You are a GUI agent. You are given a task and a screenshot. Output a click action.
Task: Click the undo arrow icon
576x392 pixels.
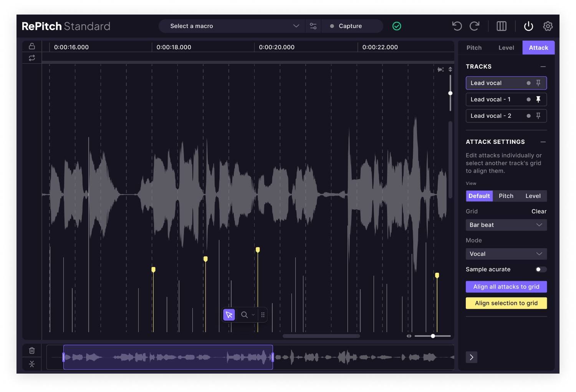(457, 26)
